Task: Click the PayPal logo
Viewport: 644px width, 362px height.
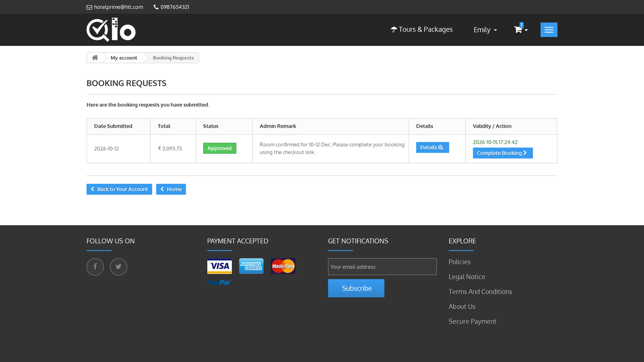Action: [219, 283]
